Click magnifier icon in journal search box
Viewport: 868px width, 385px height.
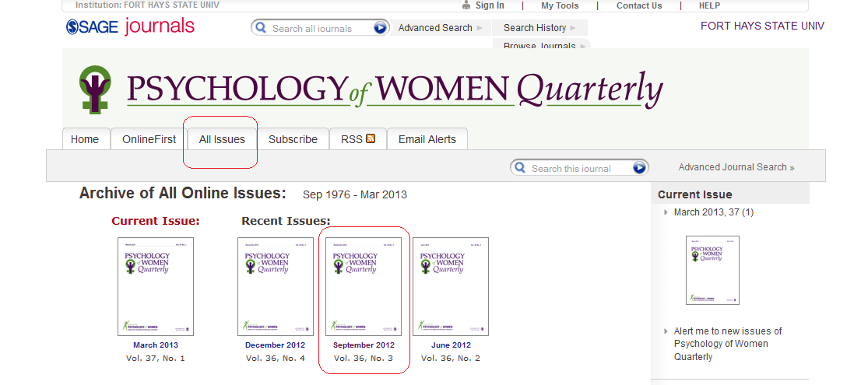coord(520,167)
